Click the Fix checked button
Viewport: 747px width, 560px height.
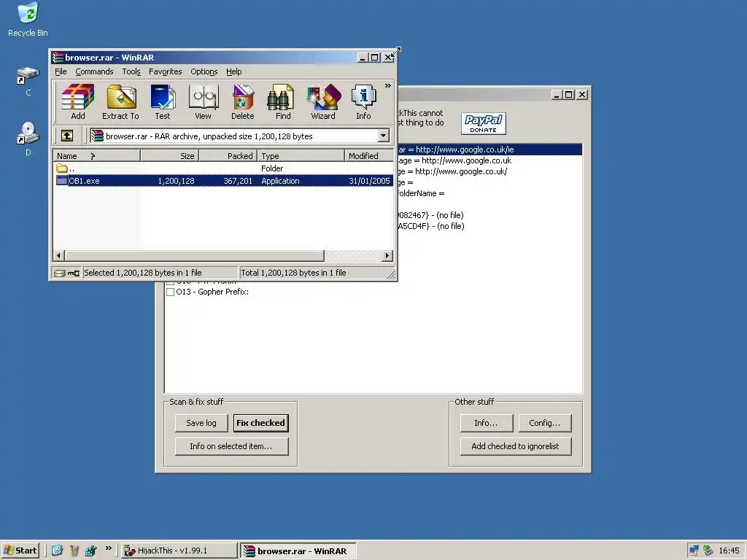(x=260, y=423)
